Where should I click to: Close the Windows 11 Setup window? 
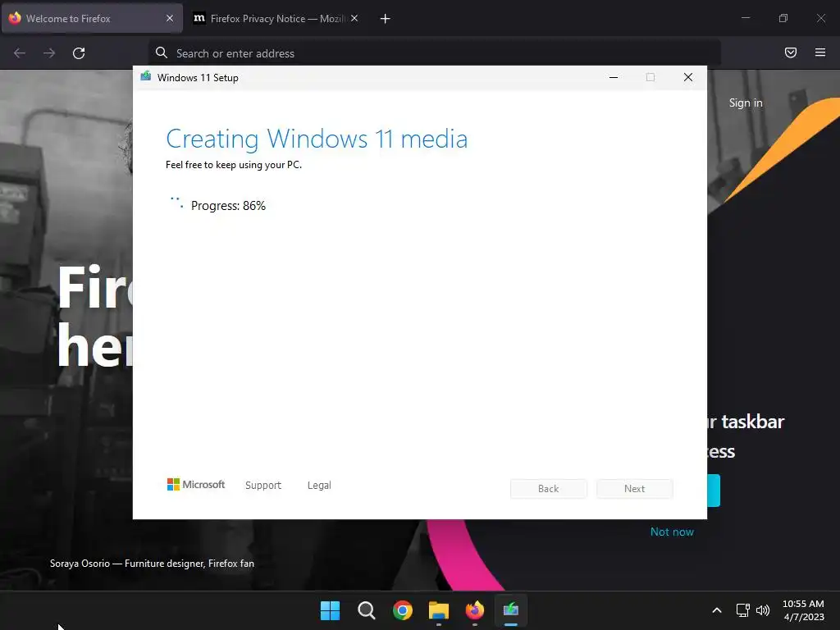(x=688, y=78)
